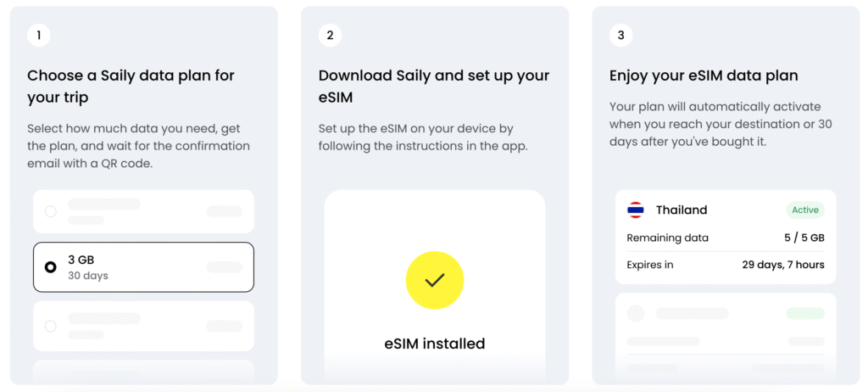Select the radio button below the 3 GB plan
The width and height of the screenshot is (868, 392).
tap(51, 326)
